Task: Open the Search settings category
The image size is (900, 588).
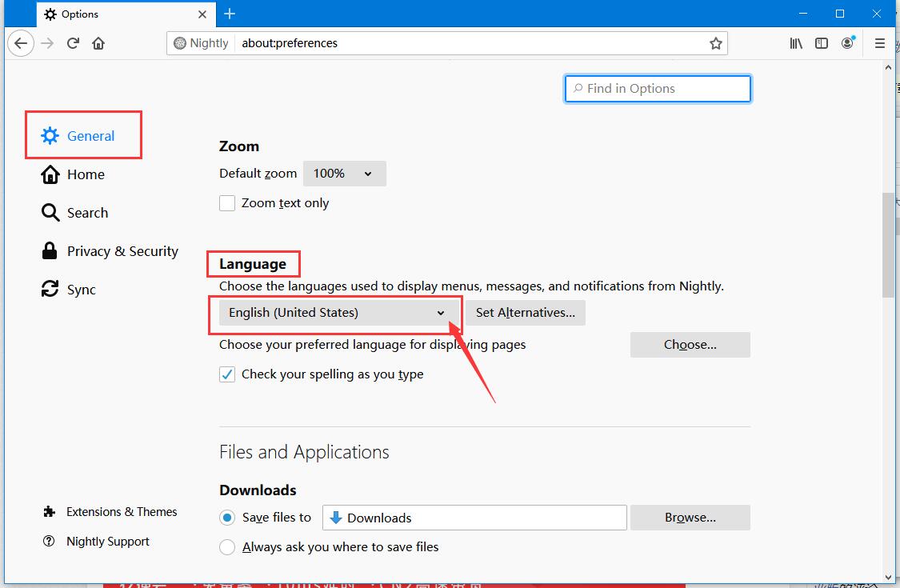Action: [x=74, y=213]
